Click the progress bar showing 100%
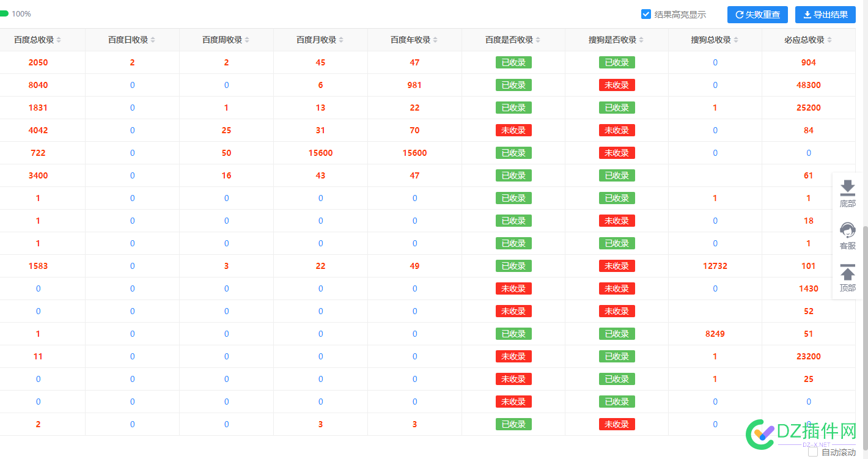This screenshot has width=868, height=459. point(4,13)
